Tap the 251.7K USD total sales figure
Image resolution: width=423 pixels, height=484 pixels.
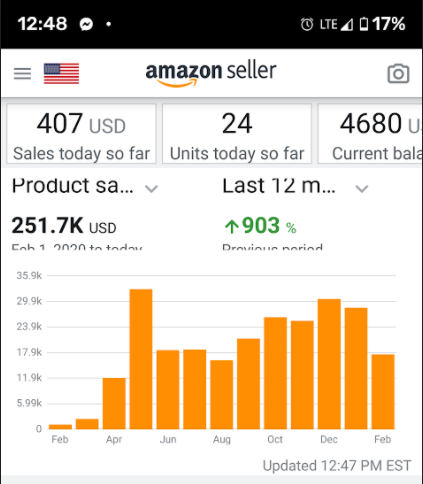64,226
